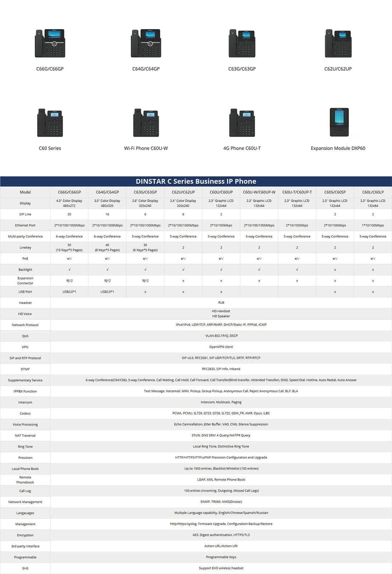Click the C66G/C66GP caption under the phone image

(x=50, y=69)
